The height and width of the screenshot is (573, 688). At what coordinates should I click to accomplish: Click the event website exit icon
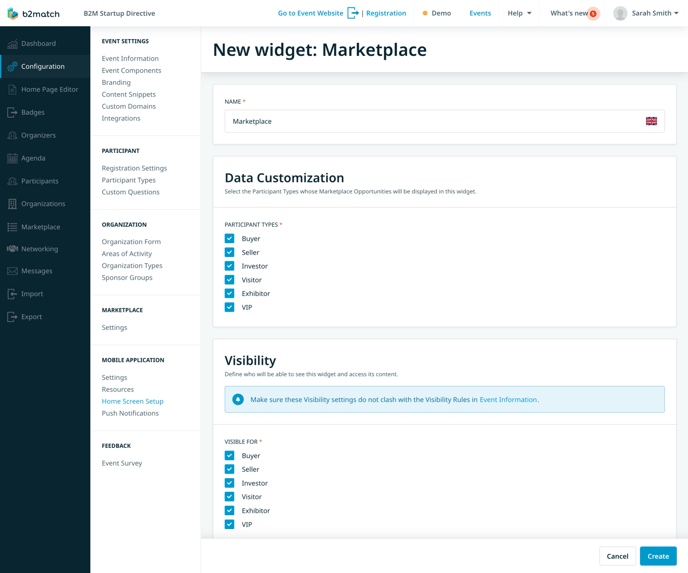pos(353,13)
